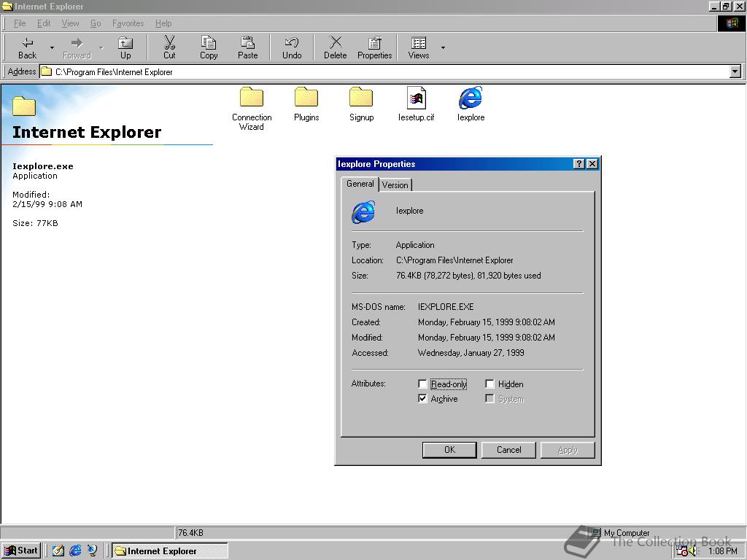Close the Iexplore Properties dialog
The width and height of the screenshot is (747, 560).
point(592,164)
